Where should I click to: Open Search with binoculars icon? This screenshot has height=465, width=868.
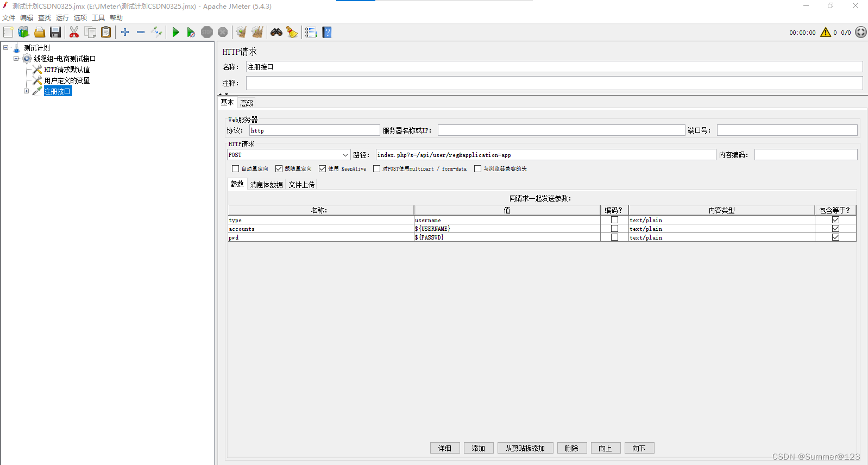[276, 33]
